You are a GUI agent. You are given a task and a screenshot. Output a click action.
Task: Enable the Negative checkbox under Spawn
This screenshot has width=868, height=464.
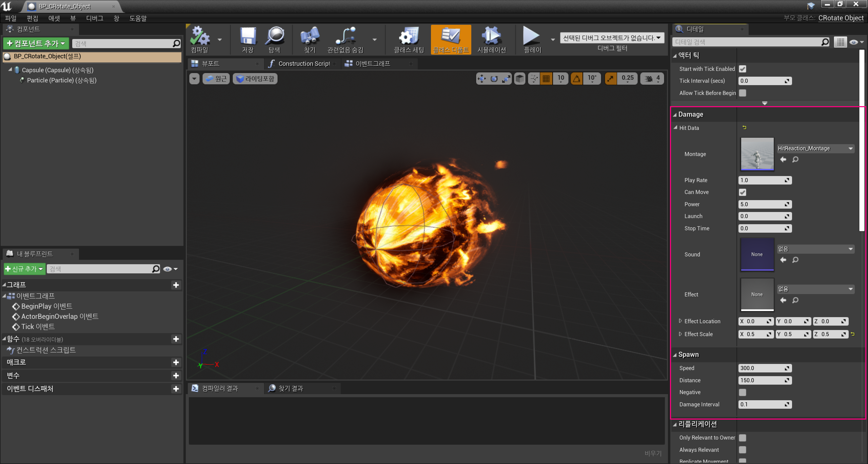pos(743,392)
